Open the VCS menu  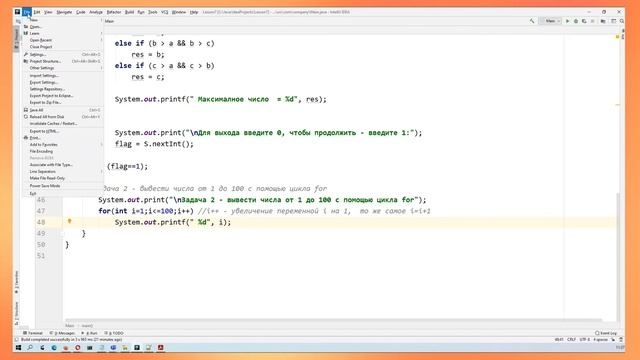pyautogui.click(x=164, y=12)
